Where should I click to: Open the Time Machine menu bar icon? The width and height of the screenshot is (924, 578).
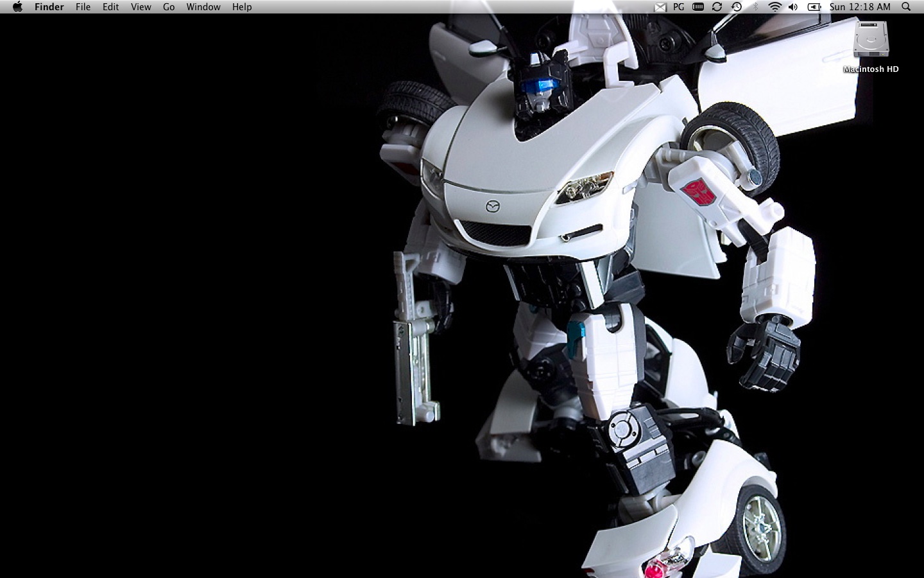[x=737, y=7]
